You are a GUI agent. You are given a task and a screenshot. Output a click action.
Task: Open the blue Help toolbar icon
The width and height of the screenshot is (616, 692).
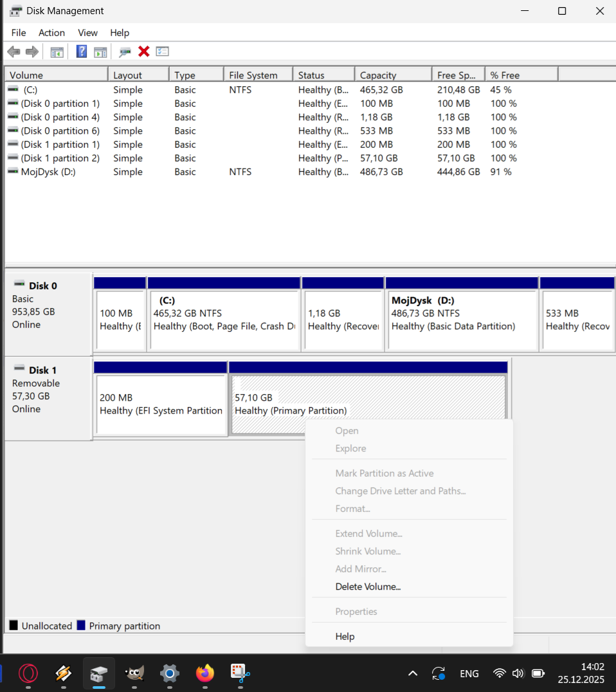point(81,51)
